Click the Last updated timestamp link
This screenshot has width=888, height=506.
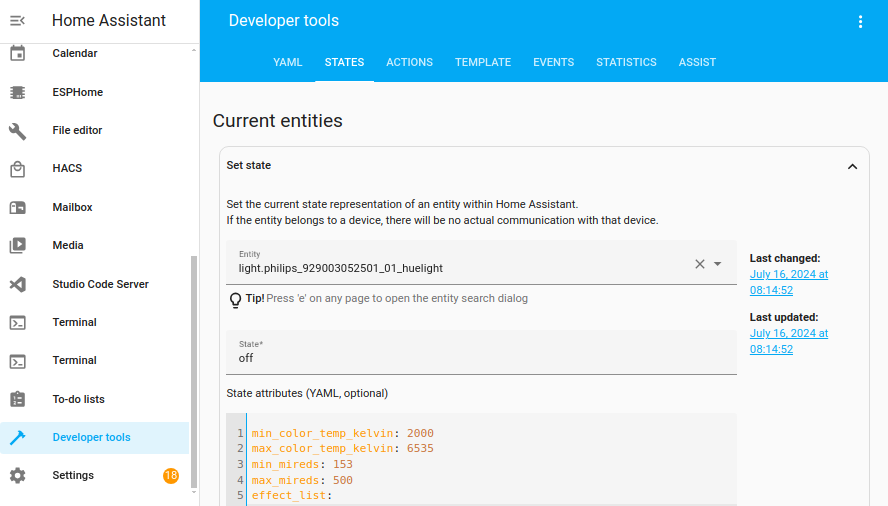(x=788, y=341)
